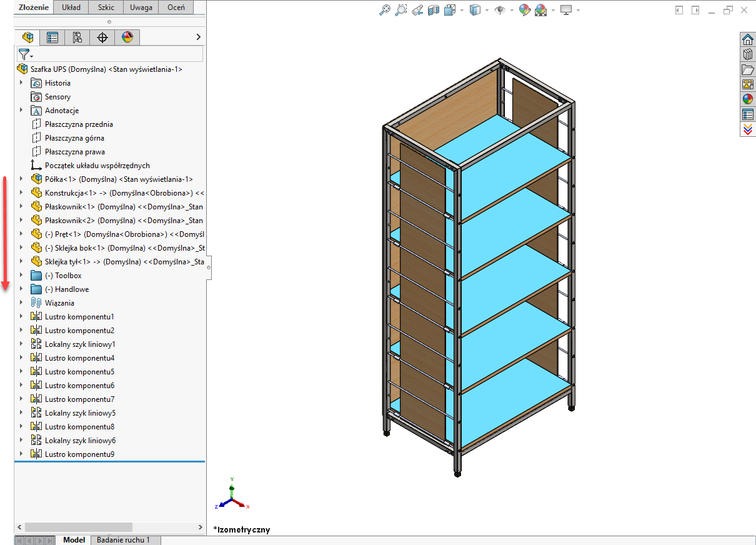Switch to the PropertyManager tab icon
756x545 pixels.
click(52, 37)
